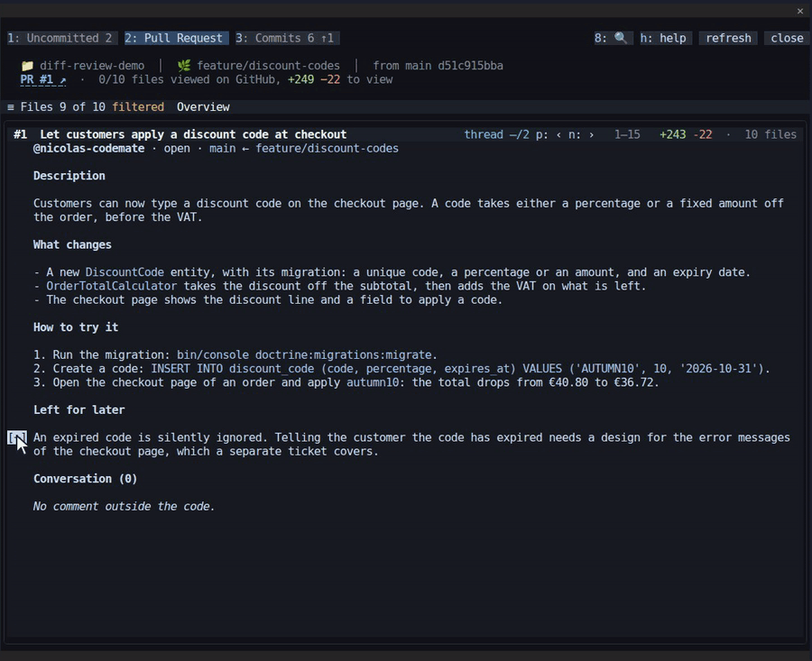This screenshot has height=661, width=812.
Task: Click the @nicolas-codemate author name
Action: (x=88, y=149)
